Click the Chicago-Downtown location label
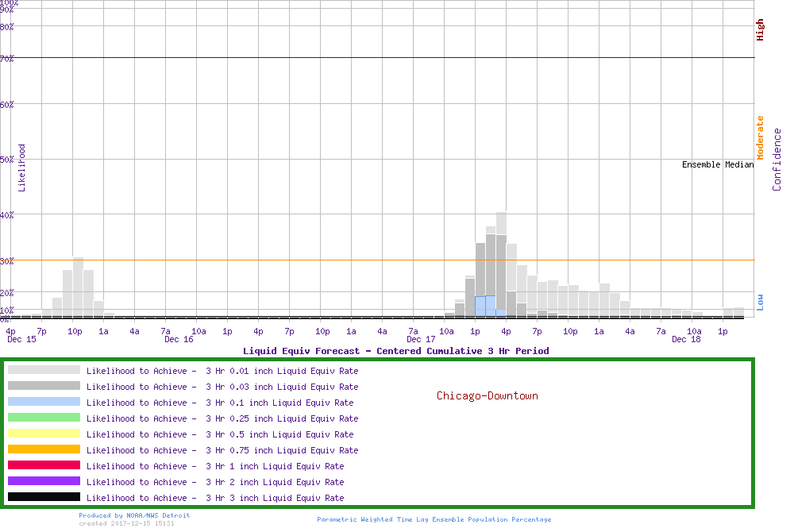The height and width of the screenshot is (532, 794). tap(487, 395)
